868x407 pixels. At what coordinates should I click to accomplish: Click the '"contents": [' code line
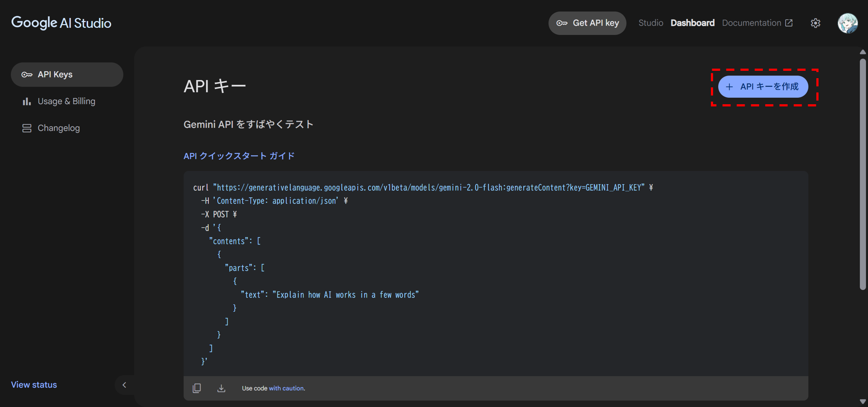point(235,242)
